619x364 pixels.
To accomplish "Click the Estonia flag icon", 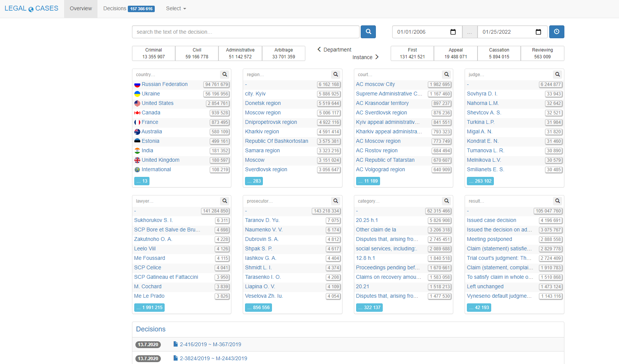I will coord(137,141).
